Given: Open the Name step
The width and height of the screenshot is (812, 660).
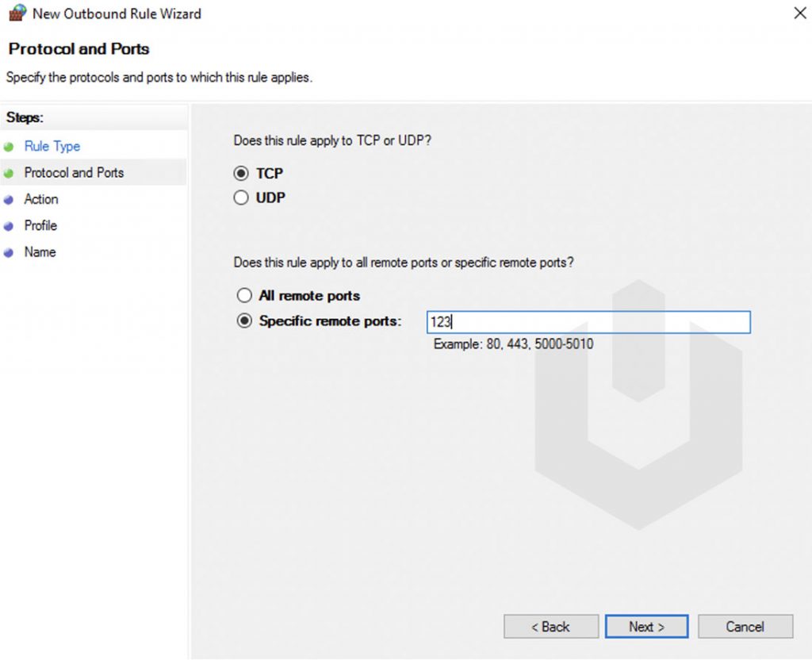Looking at the screenshot, I should (40, 251).
